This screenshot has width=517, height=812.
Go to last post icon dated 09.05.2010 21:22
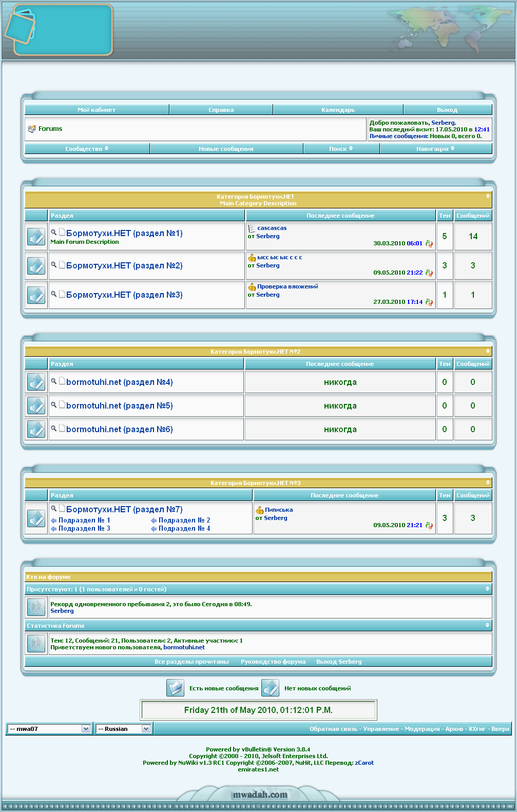pyautogui.click(x=429, y=273)
